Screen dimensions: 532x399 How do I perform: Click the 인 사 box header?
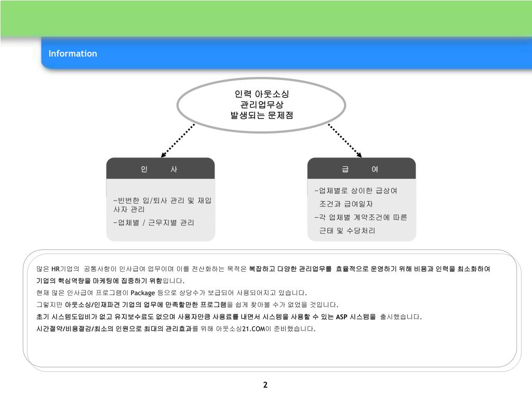click(161, 169)
